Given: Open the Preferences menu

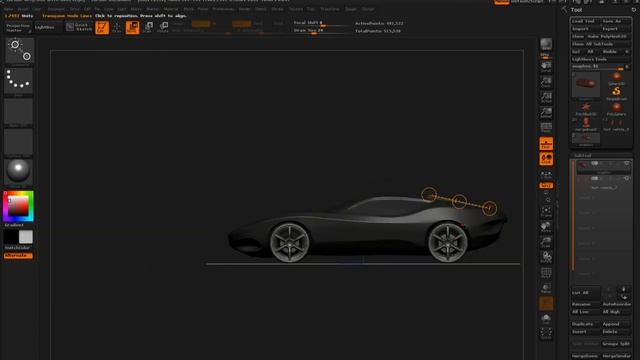Looking at the screenshot, I should click(223, 9).
